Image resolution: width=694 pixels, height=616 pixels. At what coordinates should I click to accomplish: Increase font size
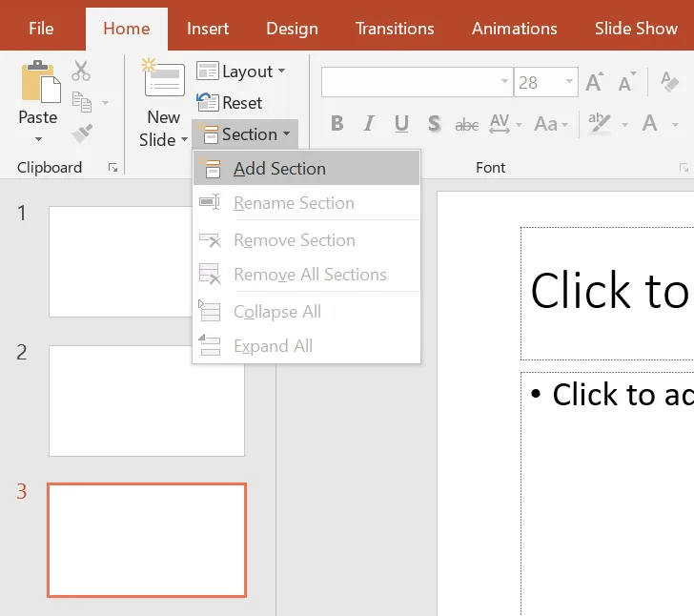(595, 82)
